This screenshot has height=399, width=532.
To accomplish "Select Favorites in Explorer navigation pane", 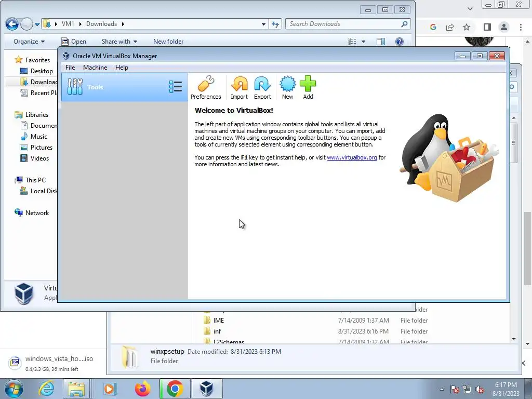I will tap(32, 60).
